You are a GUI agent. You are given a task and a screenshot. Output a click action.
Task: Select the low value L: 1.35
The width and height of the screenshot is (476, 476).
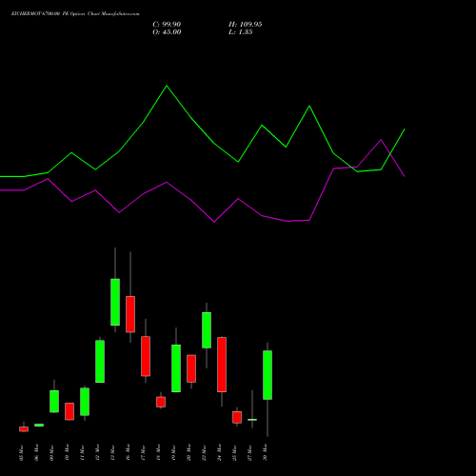coord(241,32)
